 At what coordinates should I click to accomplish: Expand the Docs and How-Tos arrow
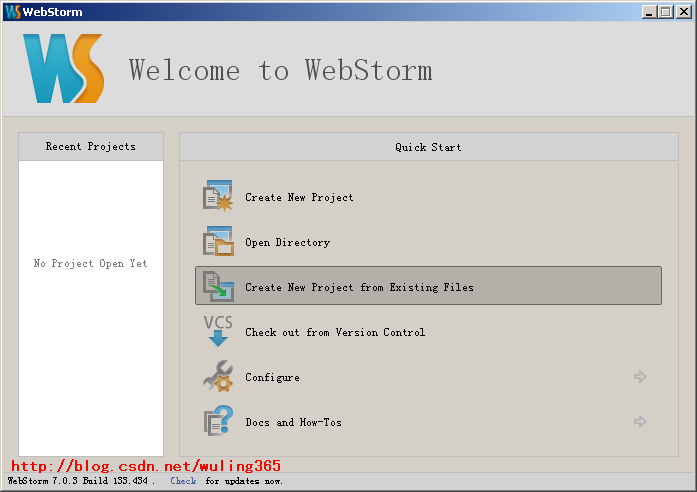[640, 421]
